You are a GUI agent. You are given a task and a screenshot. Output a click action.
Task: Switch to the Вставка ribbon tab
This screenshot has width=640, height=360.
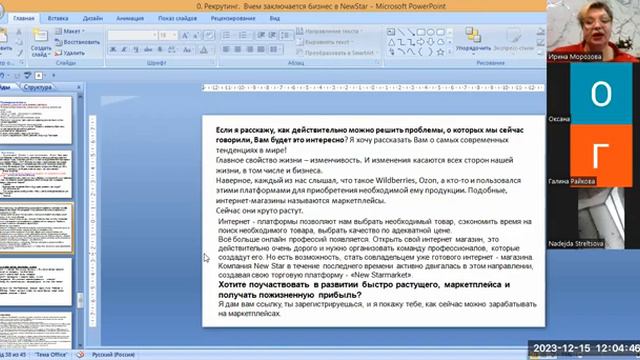(x=58, y=18)
